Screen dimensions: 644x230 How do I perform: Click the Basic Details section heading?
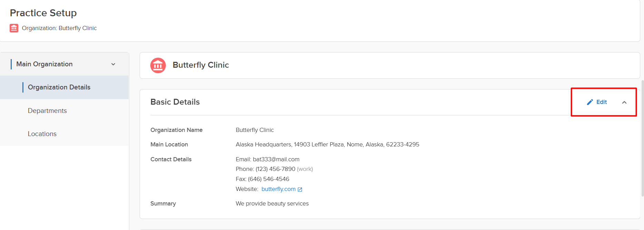point(175,102)
